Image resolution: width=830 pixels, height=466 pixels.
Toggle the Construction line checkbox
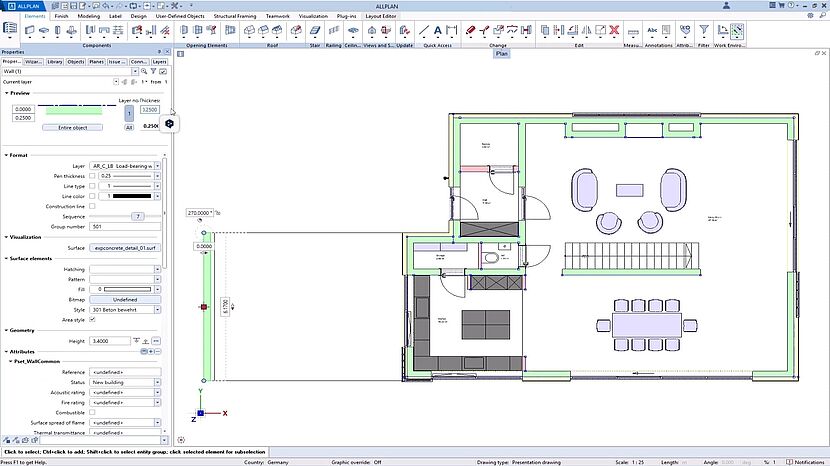(93, 206)
